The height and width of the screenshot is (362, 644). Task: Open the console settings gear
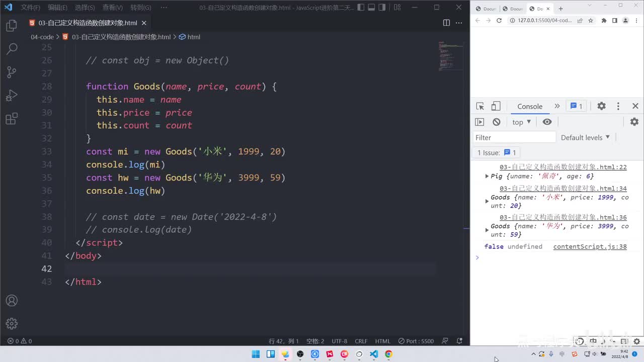[634, 122]
